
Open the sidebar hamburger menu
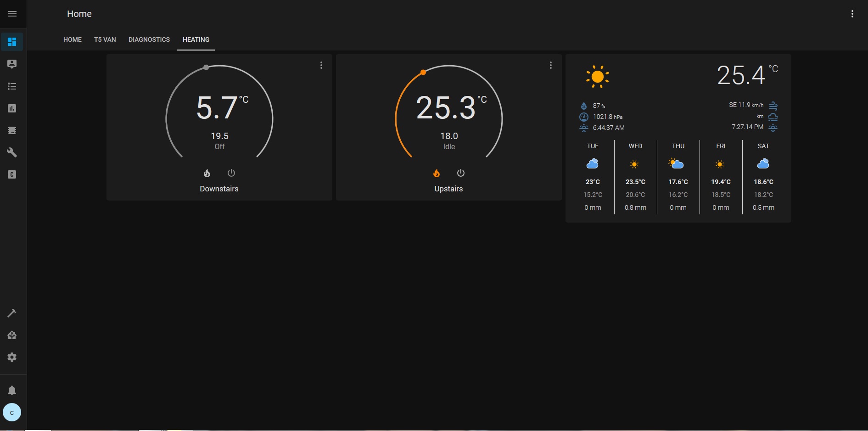tap(12, 14)
